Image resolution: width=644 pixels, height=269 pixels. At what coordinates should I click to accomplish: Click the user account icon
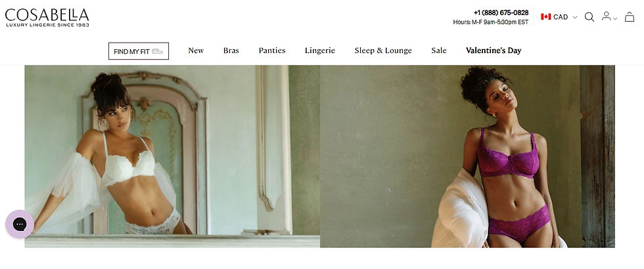(606, 16)
